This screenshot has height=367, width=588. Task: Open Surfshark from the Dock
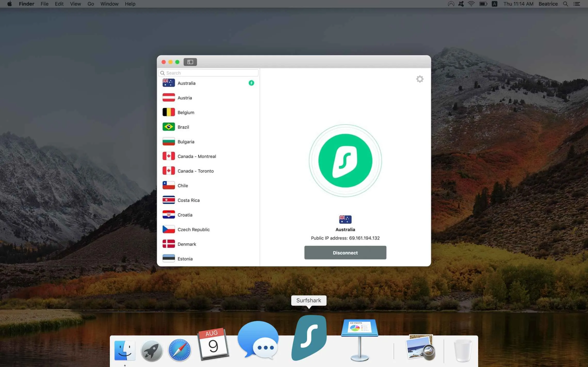pos(309,338)
